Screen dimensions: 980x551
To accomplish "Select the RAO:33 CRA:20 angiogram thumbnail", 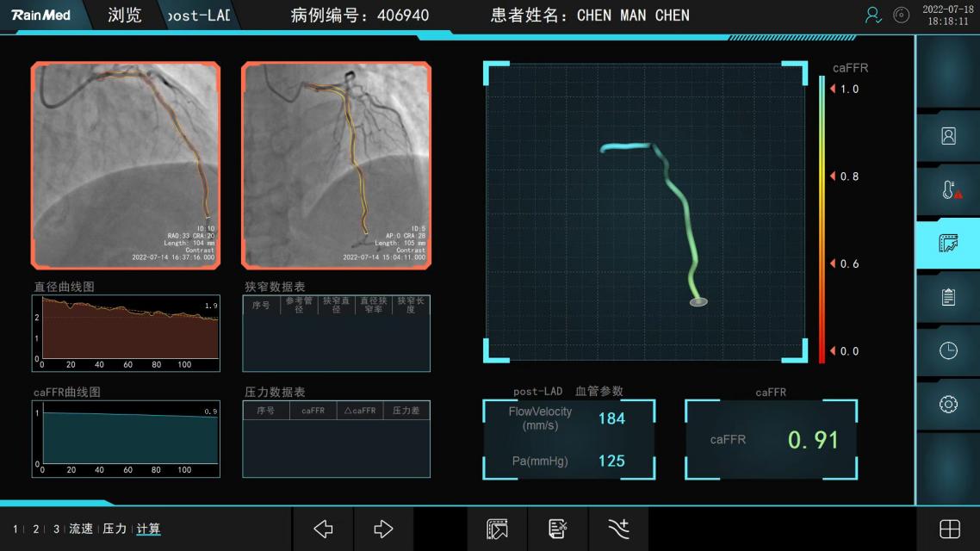I will pyautogui.click(x=126, y=165).
